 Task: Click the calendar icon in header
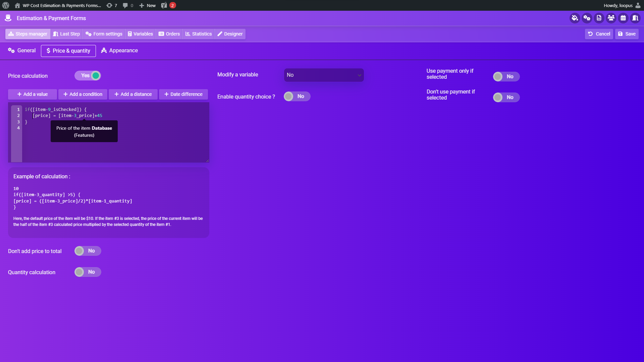click(x=623, y=18)
